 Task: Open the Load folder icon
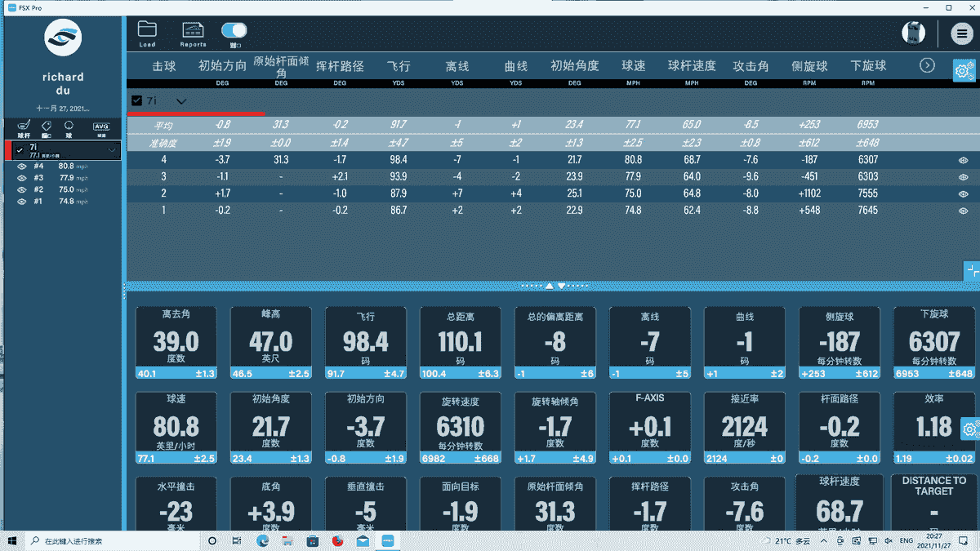click(147, 33)
